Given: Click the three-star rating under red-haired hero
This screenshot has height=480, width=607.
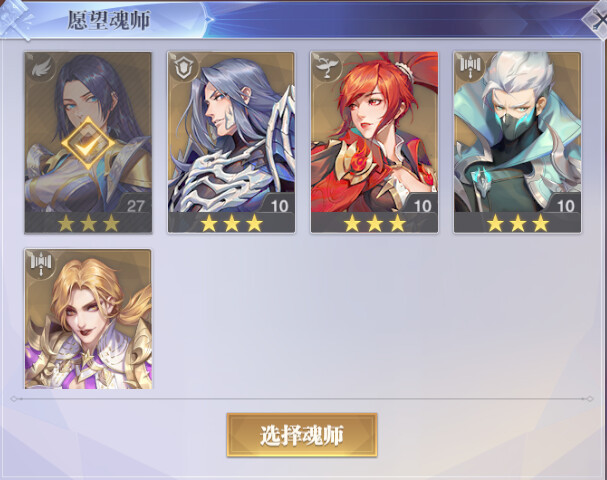Looking at the screenshot, I should click(375, 223).
